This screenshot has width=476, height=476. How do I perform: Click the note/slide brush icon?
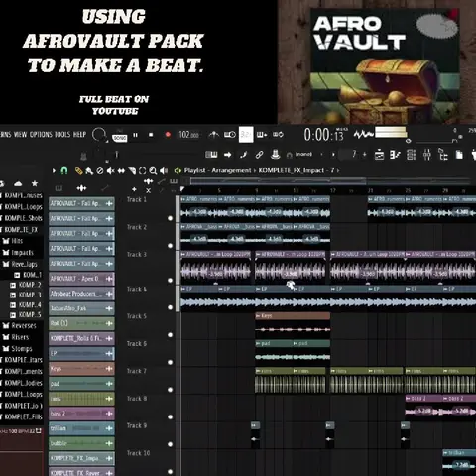point(244,155)
